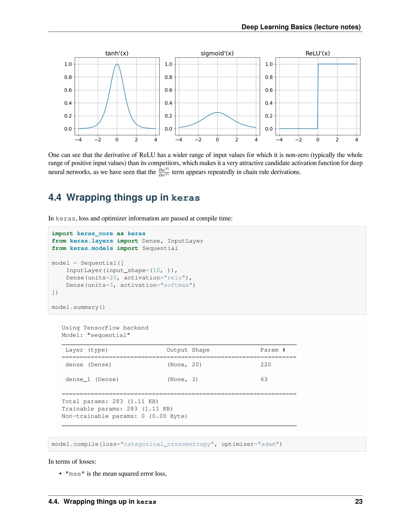Click the Dense(units=20, activation="relu") line
The height and width of the screenshot is (532, 411).
pyautogui.click(x=129, y=278)
